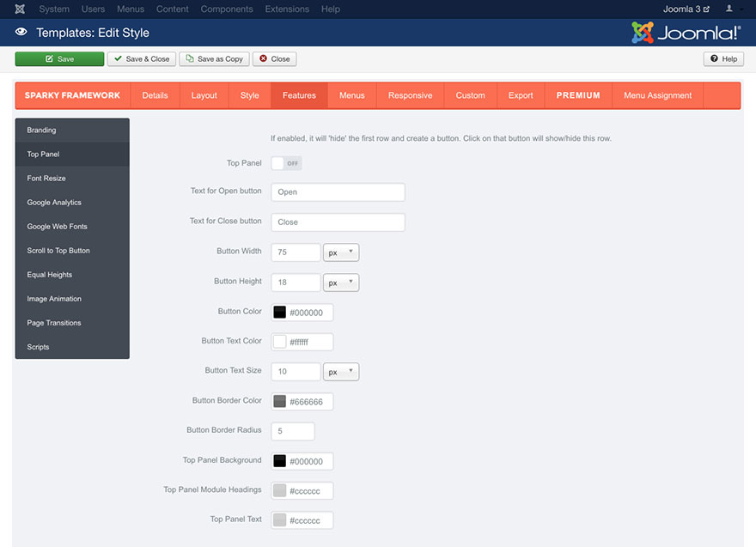Open the Menu Assignment tab
This screenshot has height=547, width=756.
pos(658,95)
